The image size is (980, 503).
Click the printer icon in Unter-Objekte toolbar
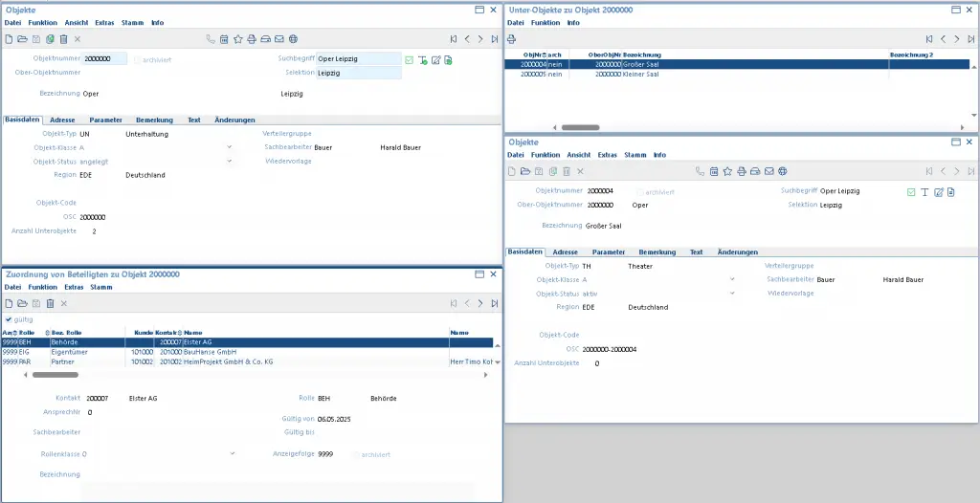pyautogui.click(x=511, y=39)
